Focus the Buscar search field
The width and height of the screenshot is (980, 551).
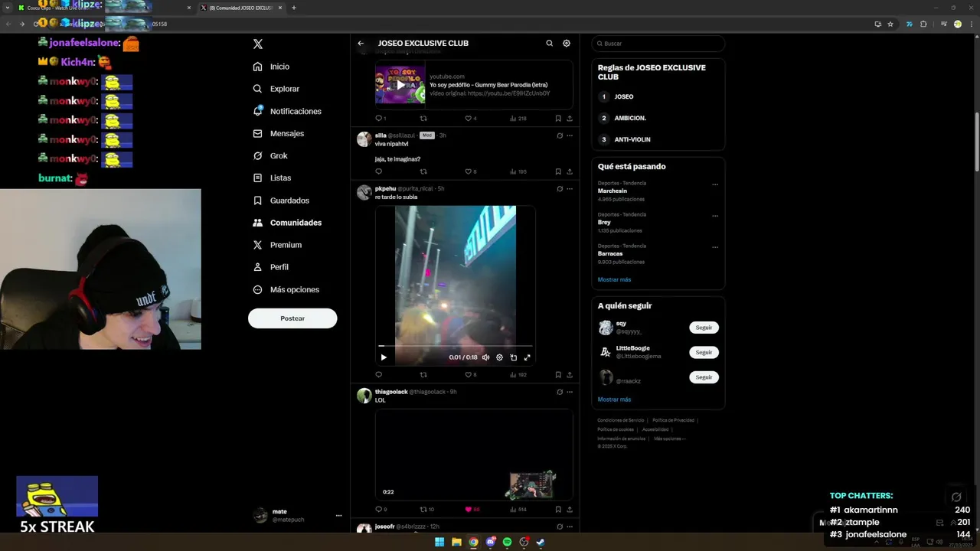click(x=658, y=44)
